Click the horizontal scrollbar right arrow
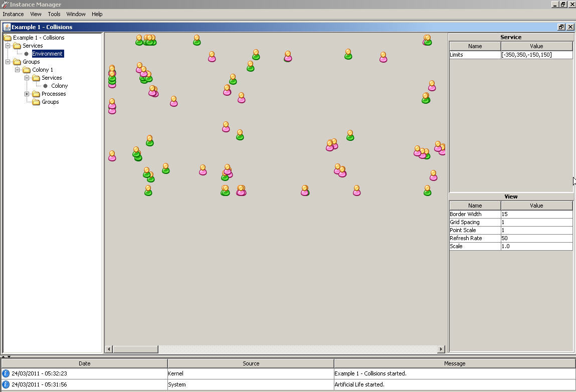576x392 pixels. coord(441,349)
